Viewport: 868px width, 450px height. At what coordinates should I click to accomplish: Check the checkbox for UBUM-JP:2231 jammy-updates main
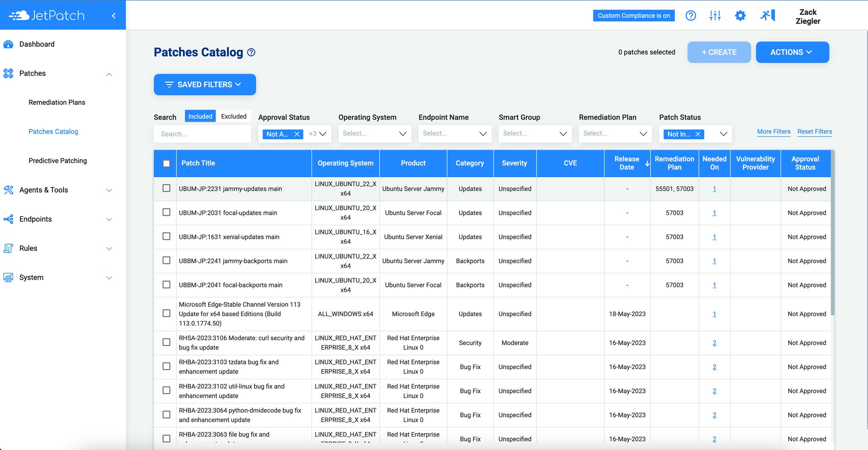click(x=165, y=189)
